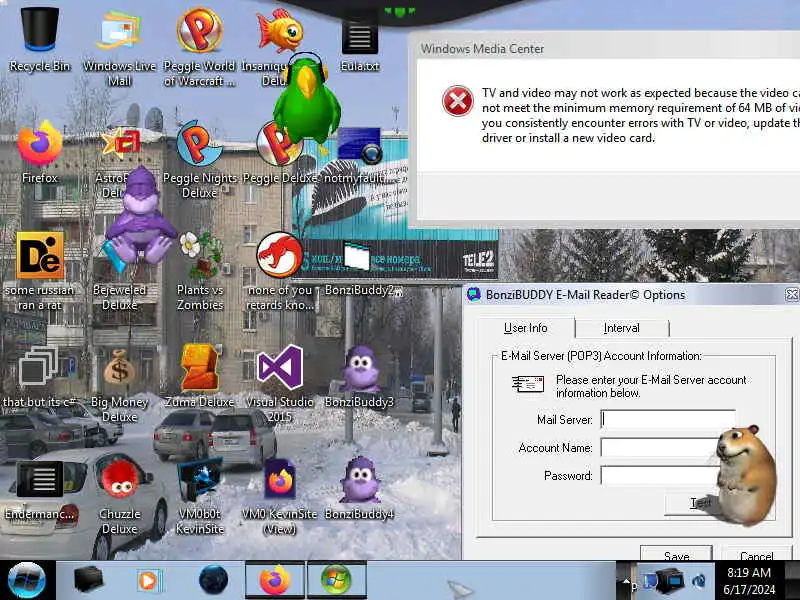Click the purple Bonzi gorilla character
The width and height of the screenshot is (800, 600).
(x=141, y=217)
